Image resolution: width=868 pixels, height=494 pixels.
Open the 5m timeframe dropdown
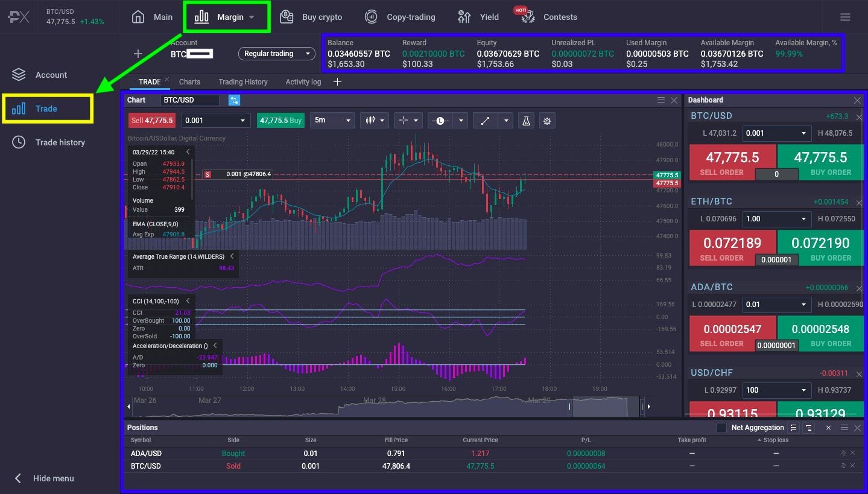(x=332, y=120)
